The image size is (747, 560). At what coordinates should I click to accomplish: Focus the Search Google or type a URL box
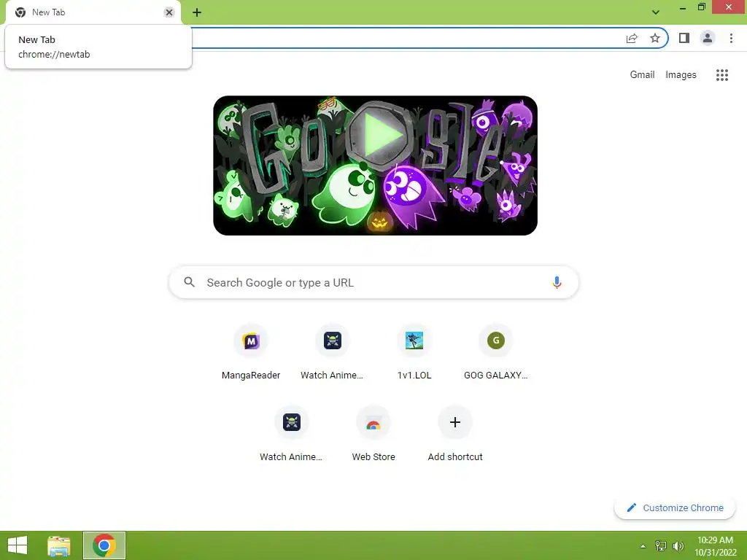point(374,282)
